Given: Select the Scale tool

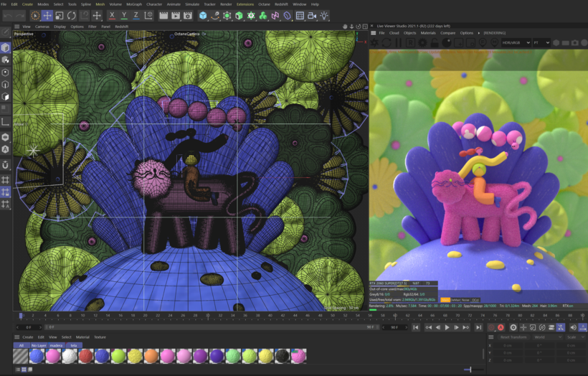Looking at the screenshot, I should pyautogui.click(x=60, y=16).
